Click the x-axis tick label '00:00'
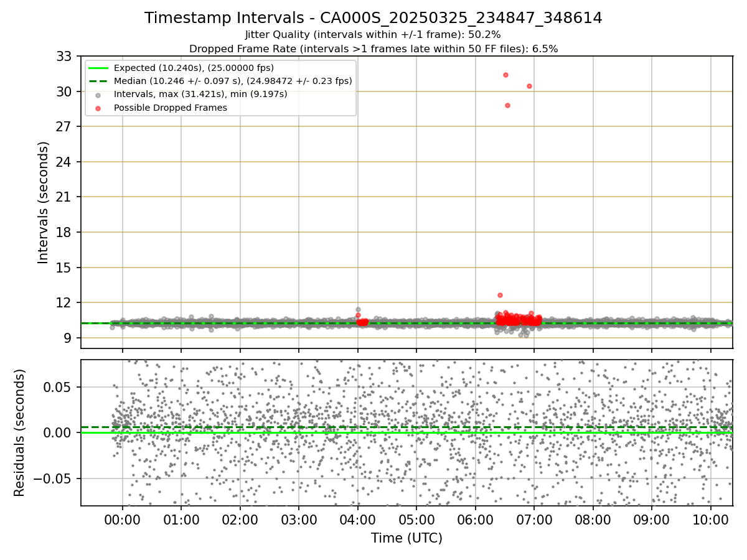 pyautogui.click(x=122, y=520)
